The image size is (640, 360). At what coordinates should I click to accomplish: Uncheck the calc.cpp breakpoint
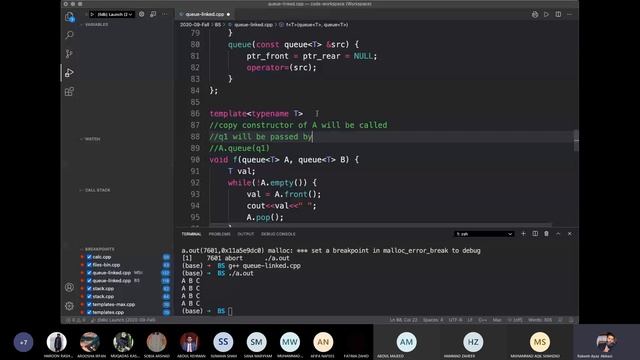point(89,257)
